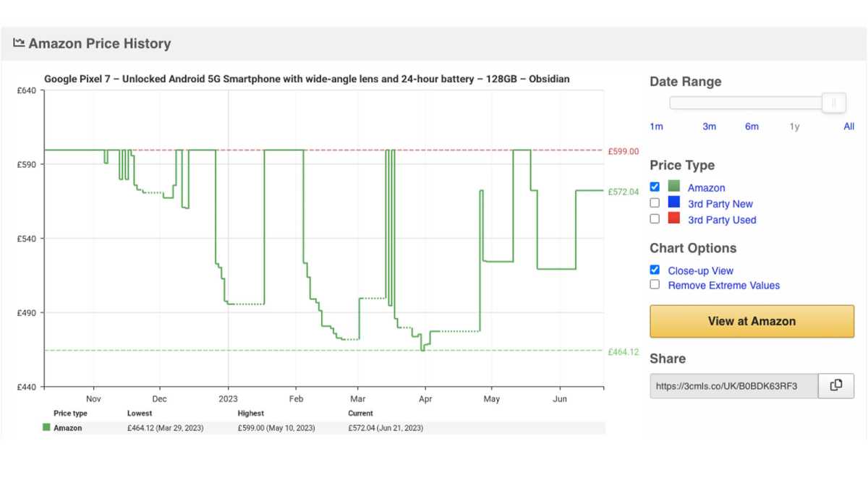This screenshot has height=488, width=868.
Task: Click the £440 y-axis label
Action: [x=26, y=388]
